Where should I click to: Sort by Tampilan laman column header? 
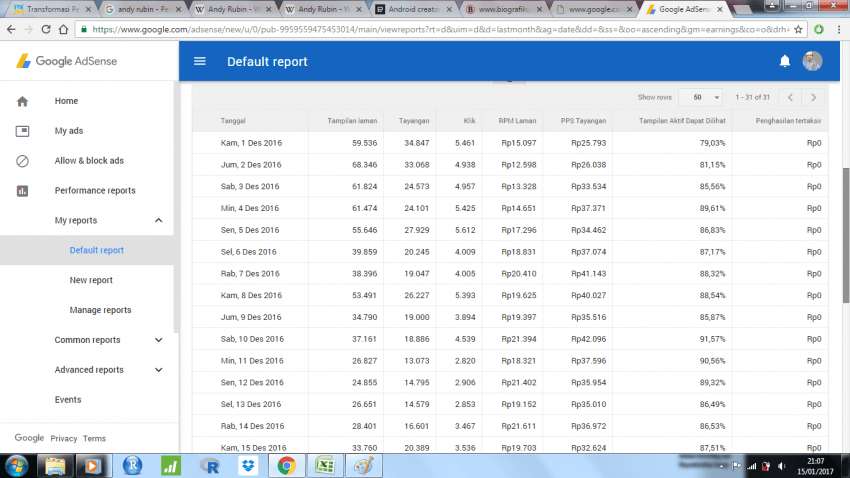[352, 121]
